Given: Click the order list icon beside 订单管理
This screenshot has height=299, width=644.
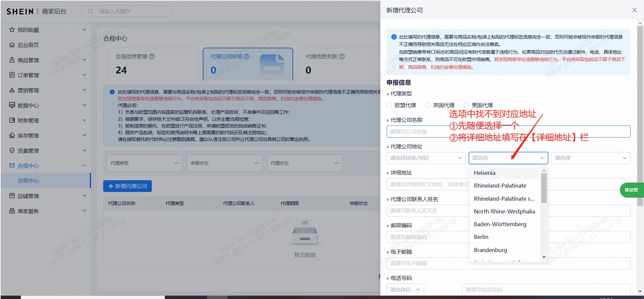Looking at the screenshot, I should click(x=12, y=75).
